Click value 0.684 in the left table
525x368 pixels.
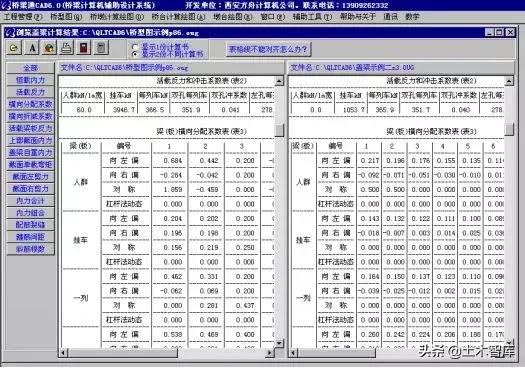pos(173,161)
